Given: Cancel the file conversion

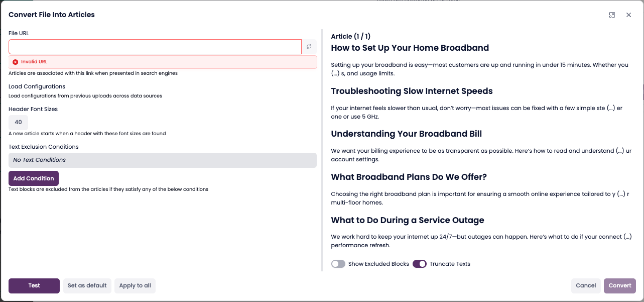Looking at the screenshot, I should click(x=586, y=285).
